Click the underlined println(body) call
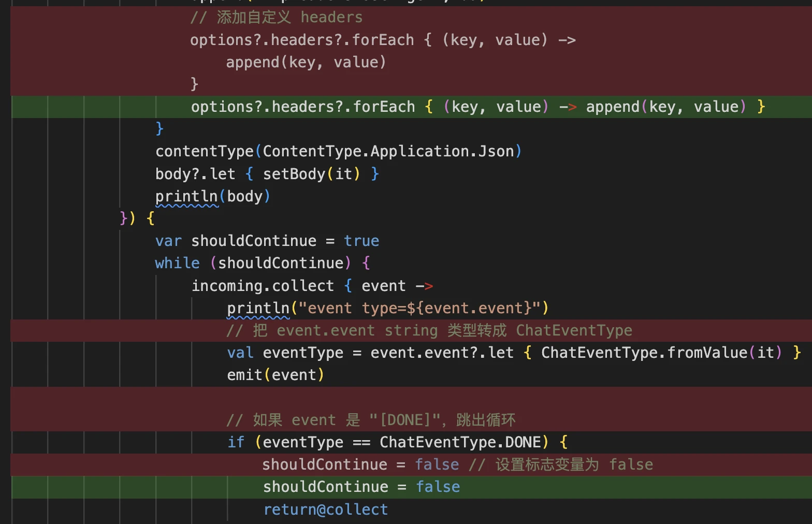The height and width of the screenshot is (524, 812). 186,196
